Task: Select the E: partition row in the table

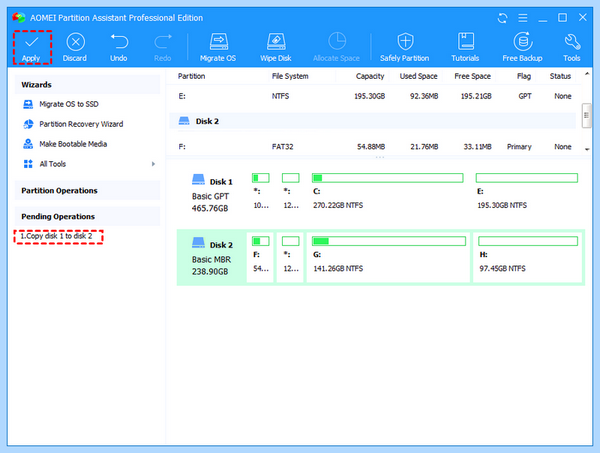Action: (373, 96)
